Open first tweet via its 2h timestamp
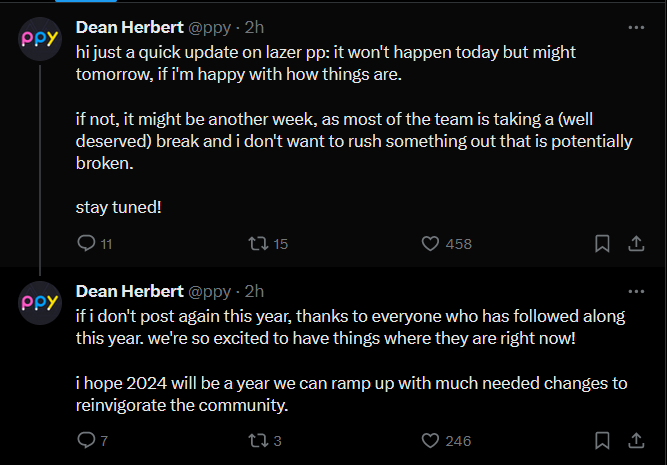The height and width of the screenshot is (465, 667). 254,28
